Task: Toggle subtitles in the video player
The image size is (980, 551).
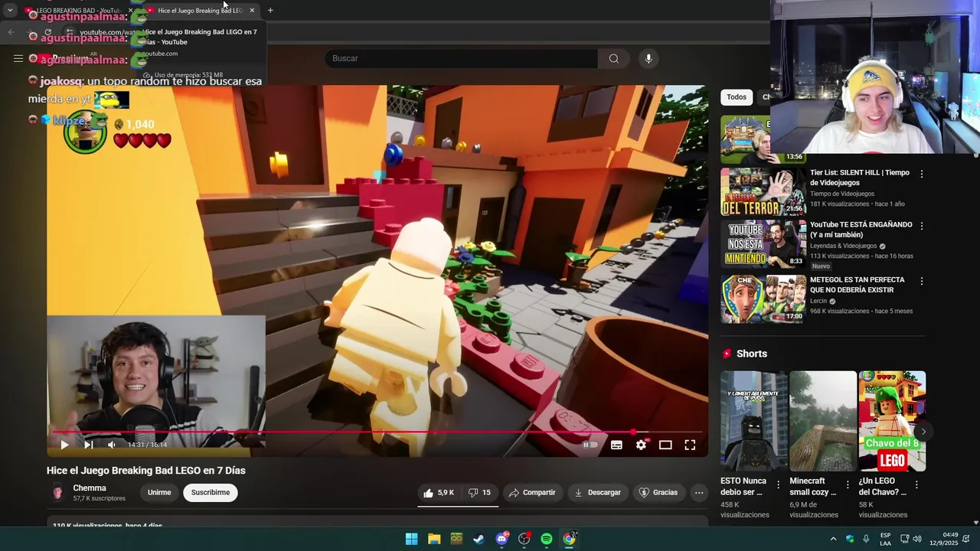Action: pyautogui.click(x=616, y=445)
